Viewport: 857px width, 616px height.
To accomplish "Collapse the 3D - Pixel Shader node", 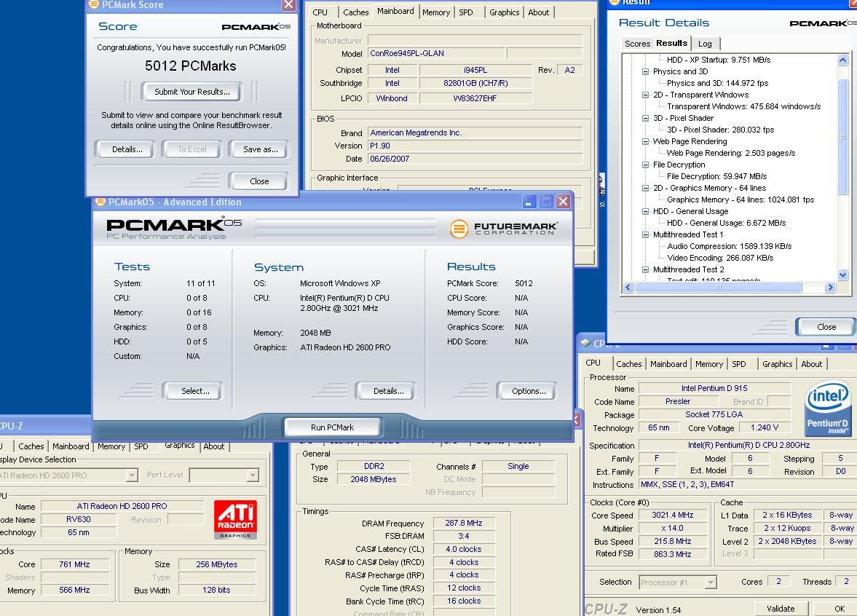I will point(646,118).
